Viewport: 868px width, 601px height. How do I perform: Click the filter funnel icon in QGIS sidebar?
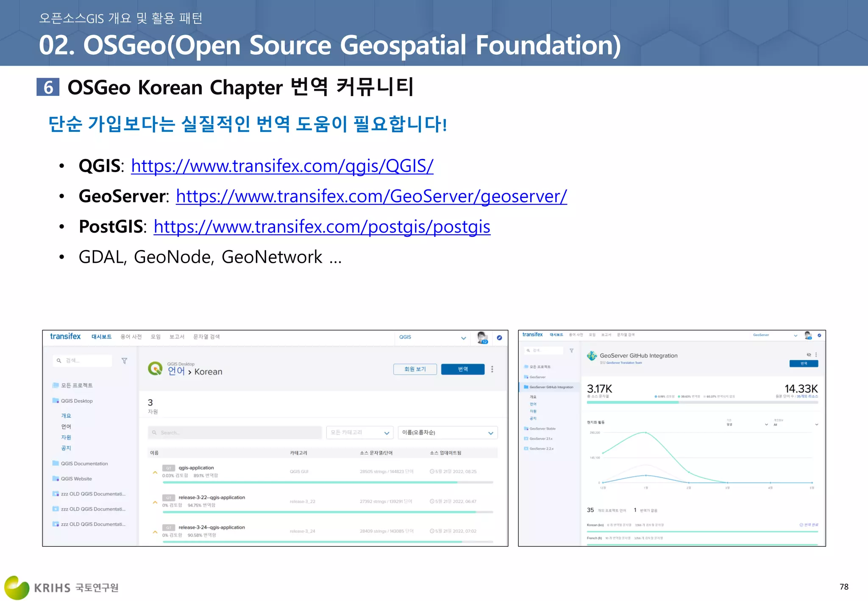(x=124, y=361)
